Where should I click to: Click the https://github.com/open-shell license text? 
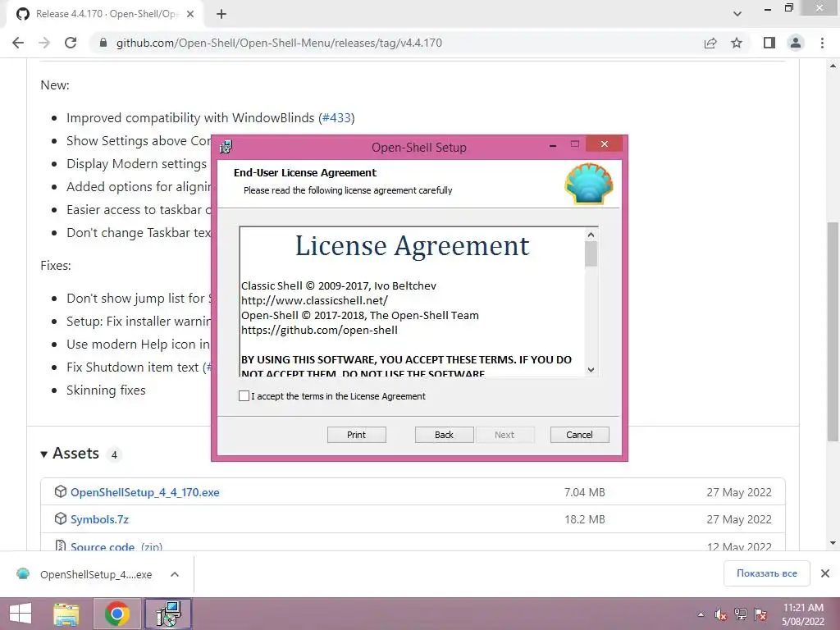[319, 330]
